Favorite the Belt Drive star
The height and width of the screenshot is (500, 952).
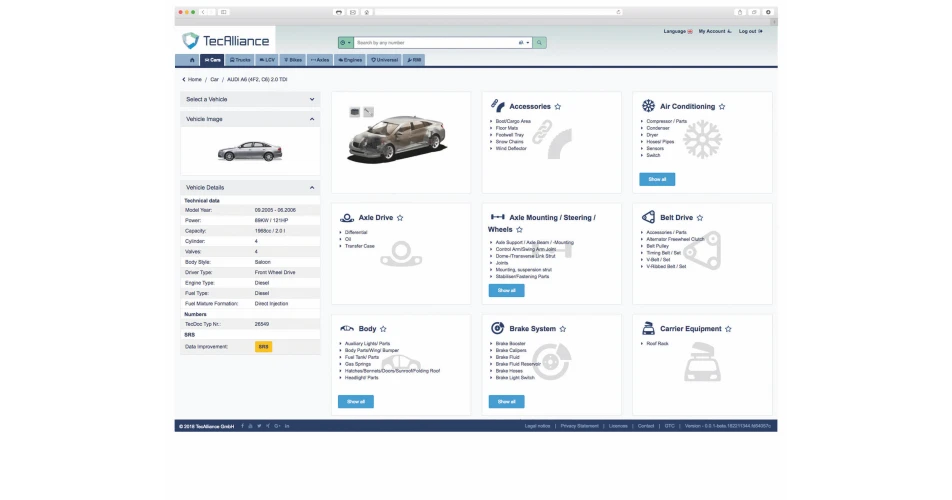[700, 218]
